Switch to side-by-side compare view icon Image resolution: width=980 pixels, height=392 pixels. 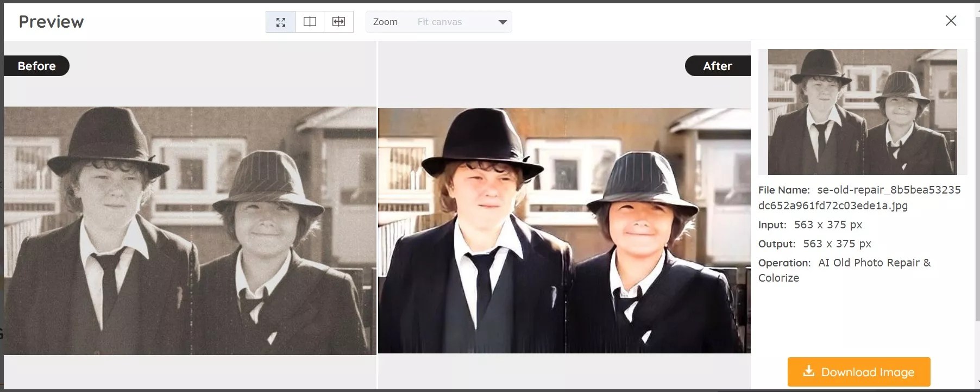pos(310,22)
